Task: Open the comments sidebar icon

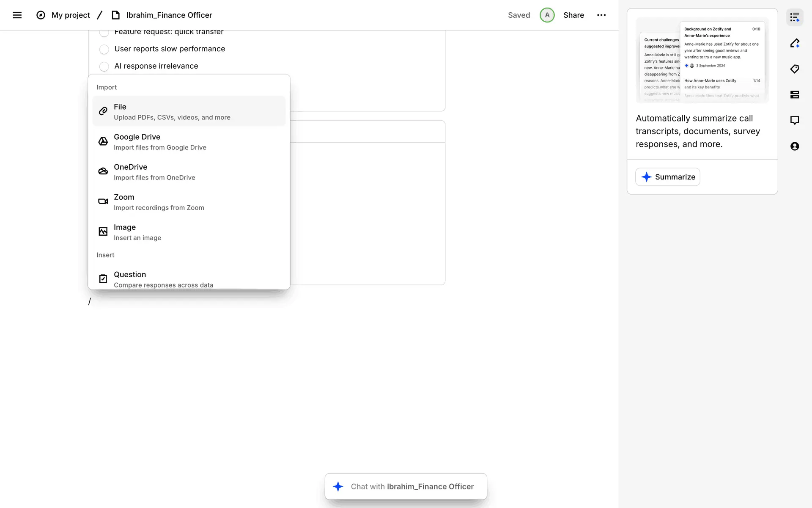Action: click(795, 121)
